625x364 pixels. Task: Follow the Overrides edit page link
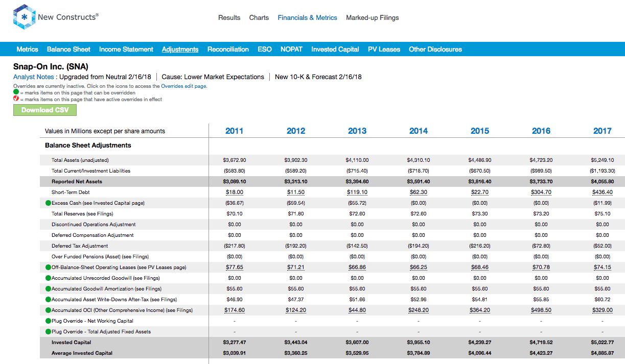coord(184,86)
